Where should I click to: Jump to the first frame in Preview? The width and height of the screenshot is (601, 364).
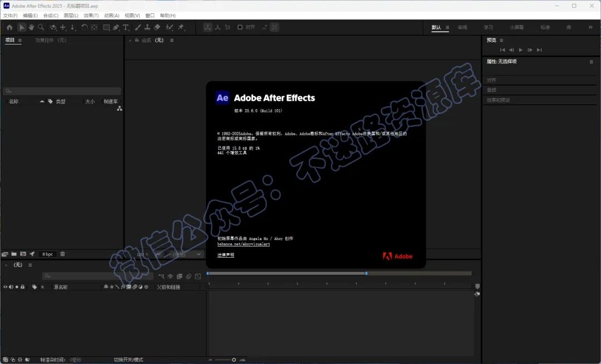pyautogui.click(x=503, y=50)
